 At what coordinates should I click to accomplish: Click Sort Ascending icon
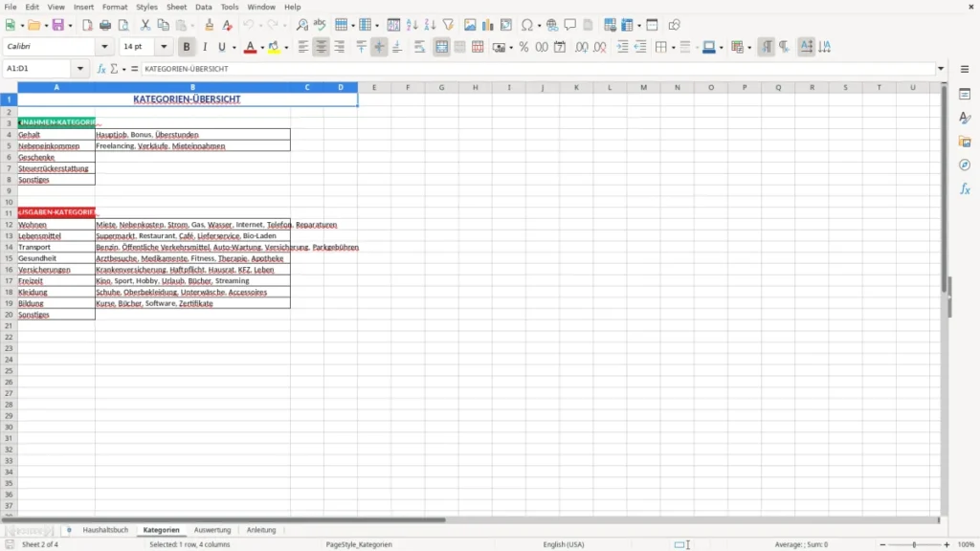point(412,25)
